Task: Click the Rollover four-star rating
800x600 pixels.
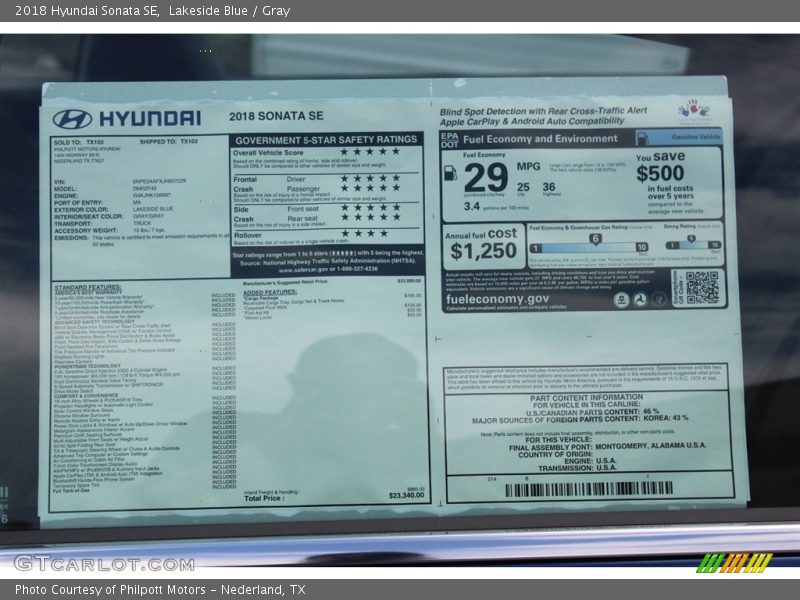Action: (x=364, y=234)
